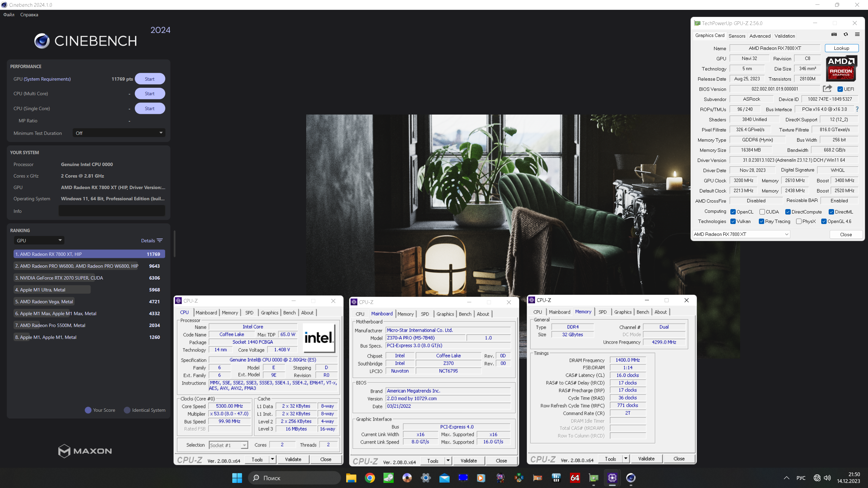Open the Socket #1 selection dropdown
Image resolution: width=868 pixels, height=488 pixels.
229,445
